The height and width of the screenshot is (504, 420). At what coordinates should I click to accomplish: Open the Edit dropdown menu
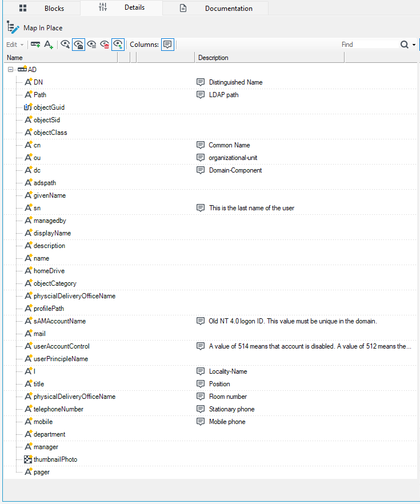pyautogui.click(x=15, y=45)
